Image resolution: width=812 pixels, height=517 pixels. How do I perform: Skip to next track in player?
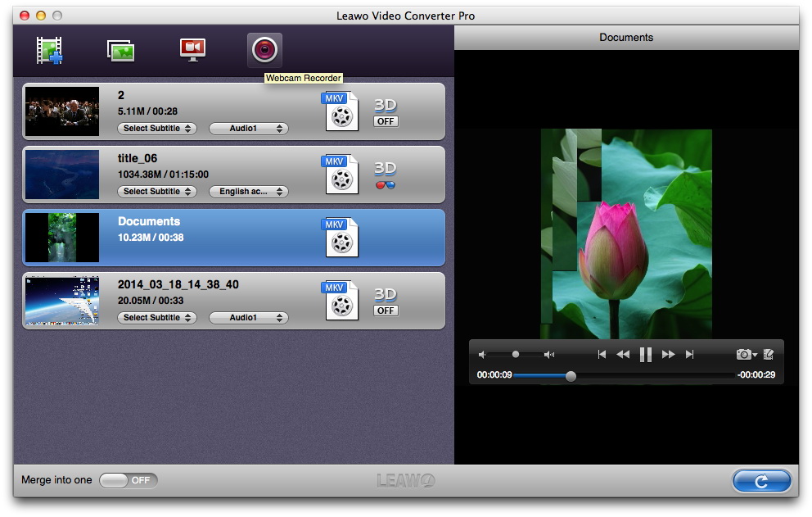tap(689, 355)
